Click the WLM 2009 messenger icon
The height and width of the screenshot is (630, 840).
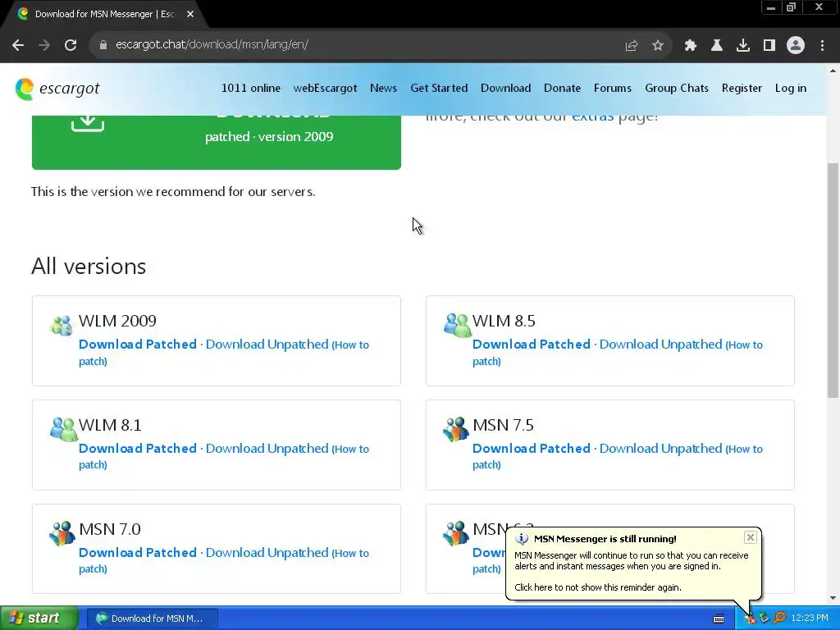61,325
